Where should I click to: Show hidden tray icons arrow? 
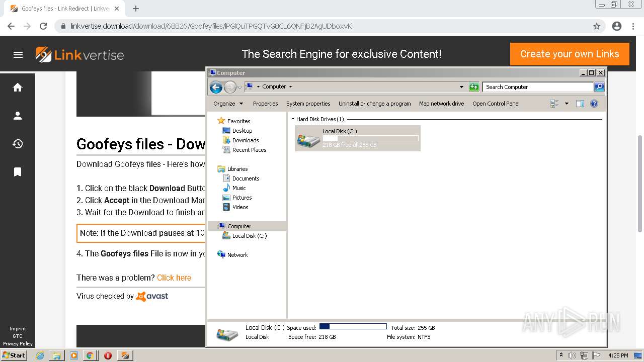click(x=561, y=355)
